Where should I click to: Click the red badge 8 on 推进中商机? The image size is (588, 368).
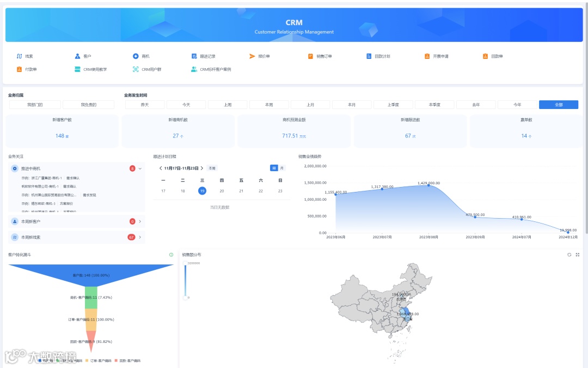(x=132, y=168)
